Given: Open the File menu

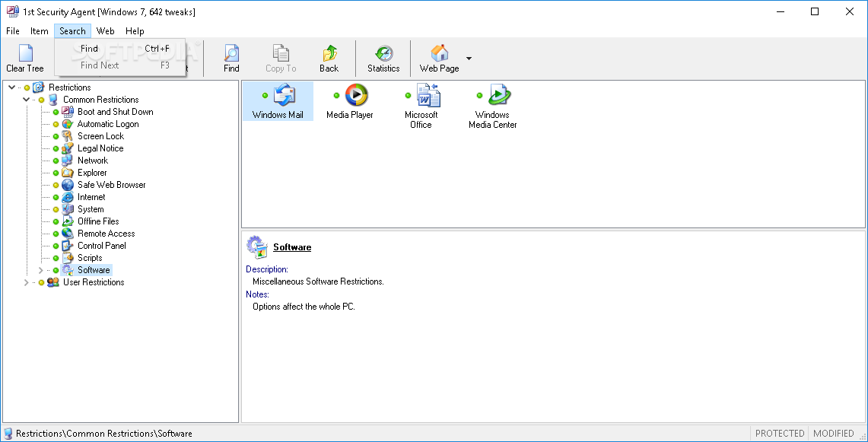Looking at the screenshot, I should point(13,31).
